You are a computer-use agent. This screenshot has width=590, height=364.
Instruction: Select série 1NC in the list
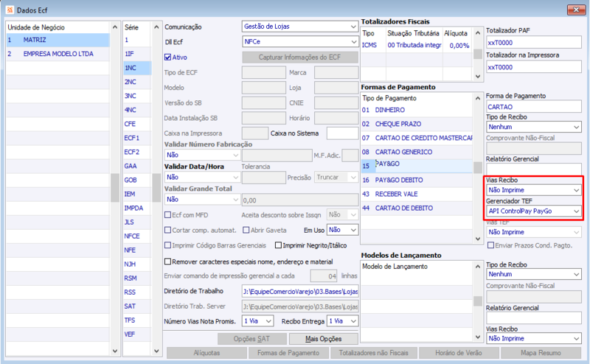137,68
